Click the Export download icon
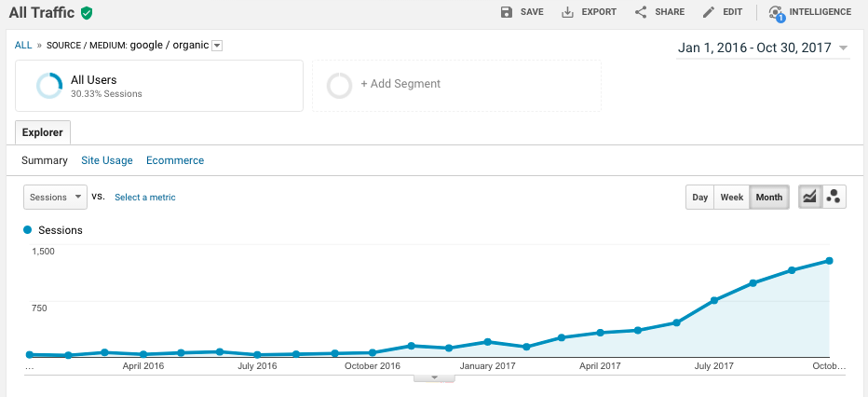 [x=567, y=12]
